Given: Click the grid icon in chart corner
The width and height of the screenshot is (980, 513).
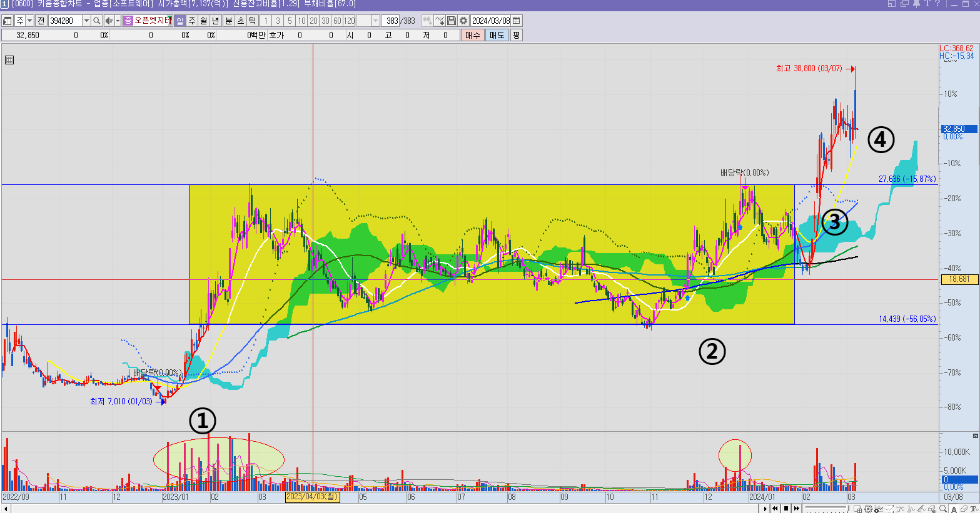Looking at the screenshot, I should tap(9, 60).
